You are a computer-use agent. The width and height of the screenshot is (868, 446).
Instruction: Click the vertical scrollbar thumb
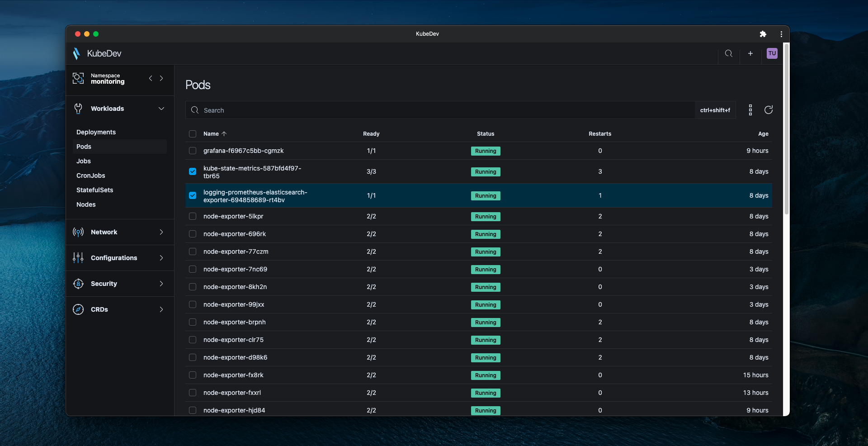pos(787,129)
